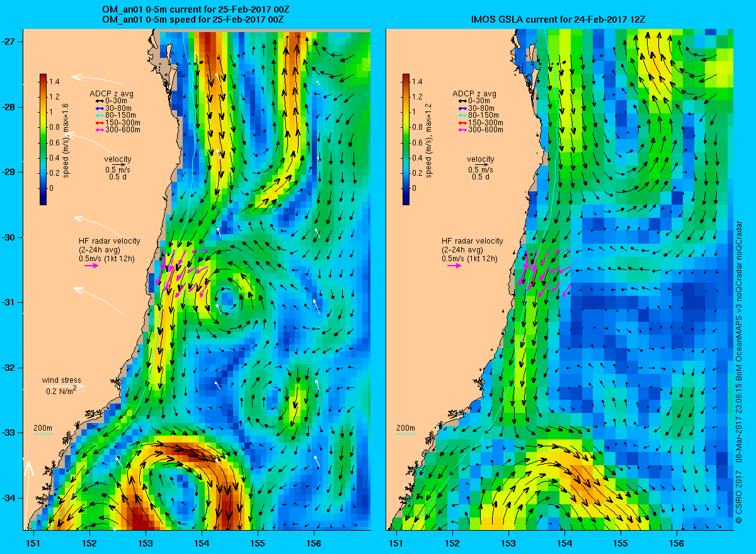Click the '200m' isobath label in right map

point(405,428)
